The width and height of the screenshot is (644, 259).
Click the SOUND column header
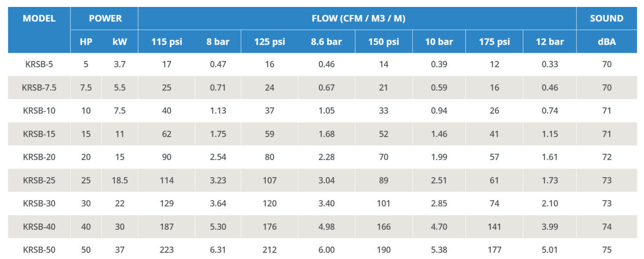click(x=606, y=18)
